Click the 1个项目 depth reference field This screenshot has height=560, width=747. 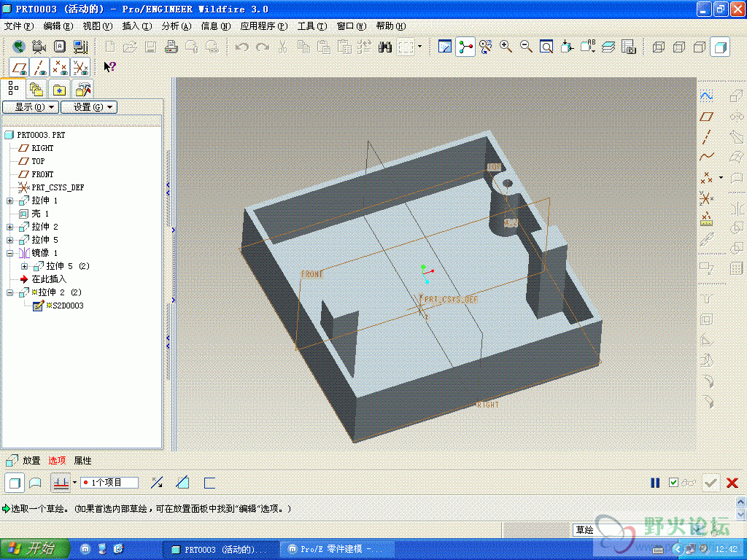[109, 483]
